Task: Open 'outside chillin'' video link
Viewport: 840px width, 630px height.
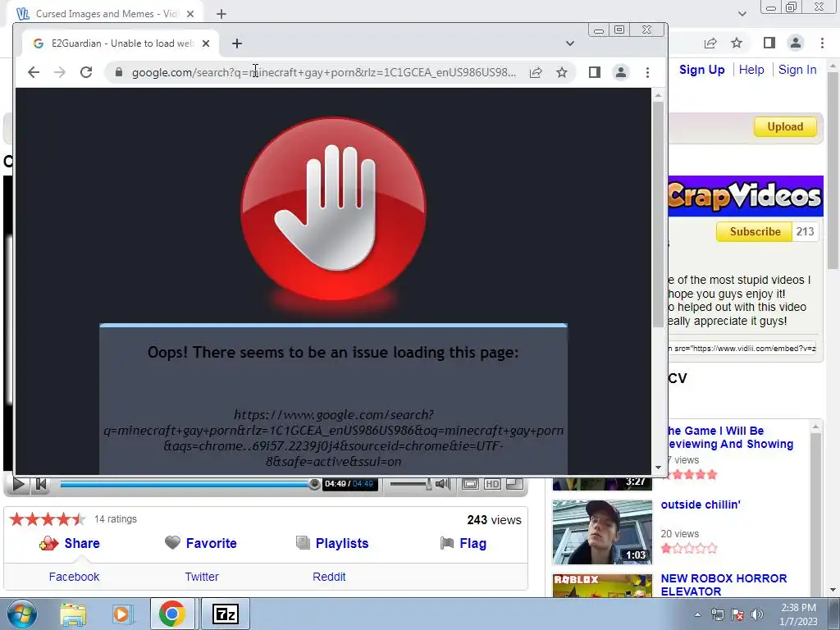Action: click(x=701, y=504)
